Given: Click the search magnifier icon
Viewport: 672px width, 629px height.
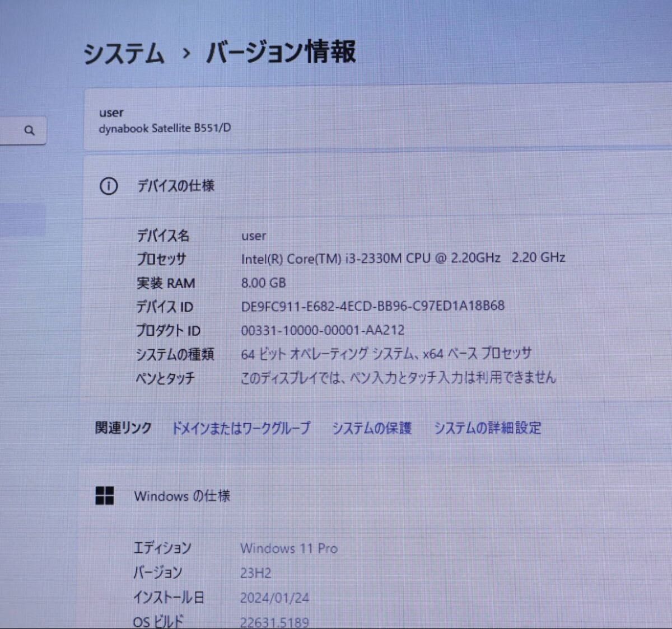Looking at the screenshot, I should tap(29, 130).
